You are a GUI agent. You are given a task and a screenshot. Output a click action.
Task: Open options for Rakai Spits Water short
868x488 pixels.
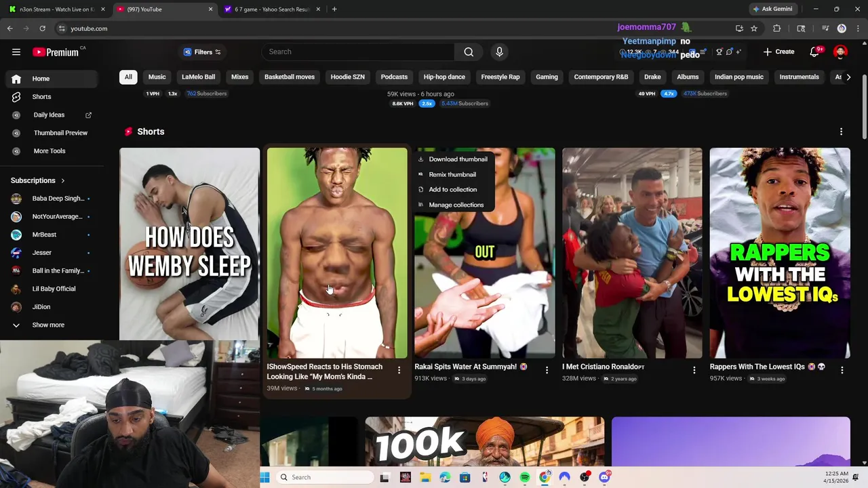coord(547,370)
